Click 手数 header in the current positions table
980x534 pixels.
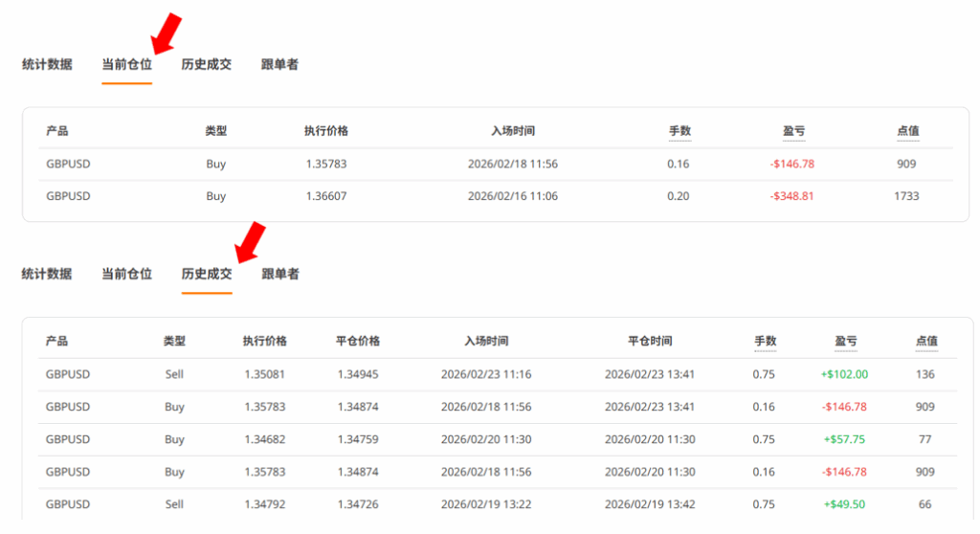tap(679, 131)
